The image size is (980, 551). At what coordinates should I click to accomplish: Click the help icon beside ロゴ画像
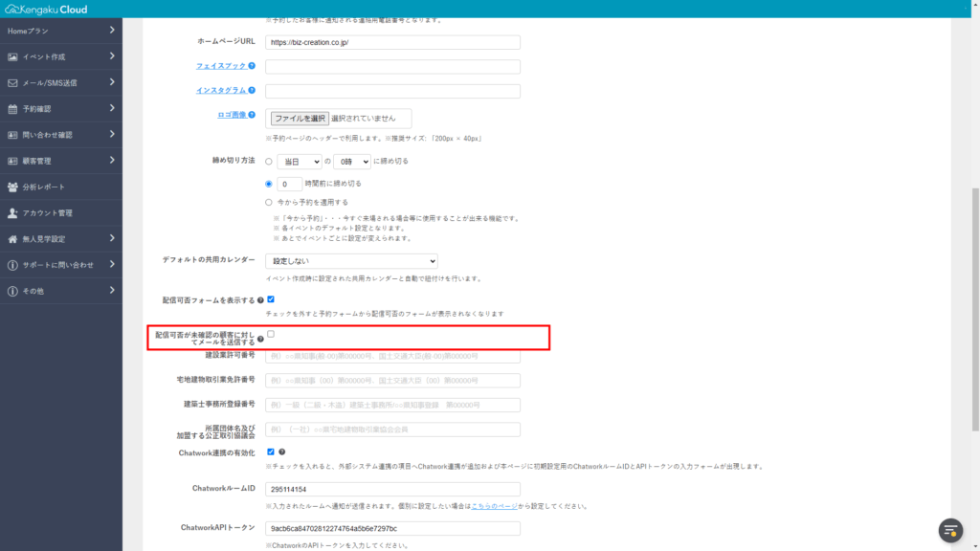(x=252, y=116)
